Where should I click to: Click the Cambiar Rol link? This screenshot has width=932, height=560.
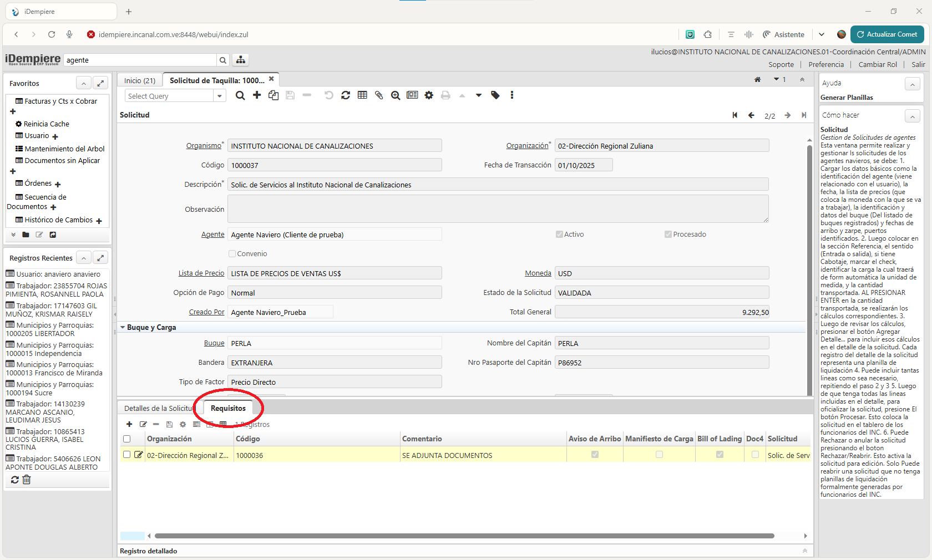point(878,64)
